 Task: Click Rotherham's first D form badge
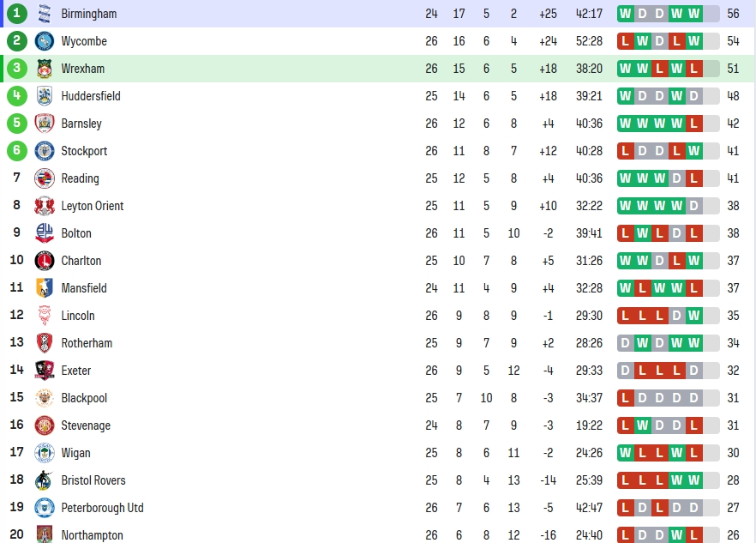(x=626, y=343)
